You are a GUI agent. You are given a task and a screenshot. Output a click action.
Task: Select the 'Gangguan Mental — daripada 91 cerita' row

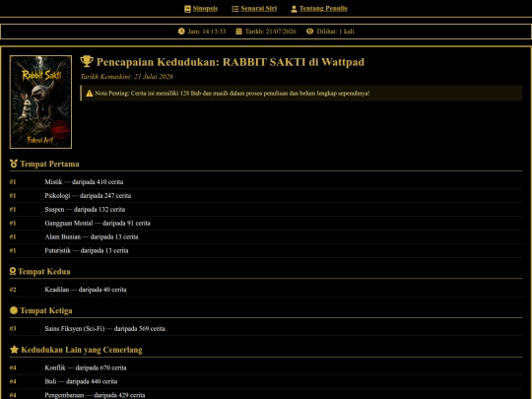pyautogui.click(x=266, y=223)
